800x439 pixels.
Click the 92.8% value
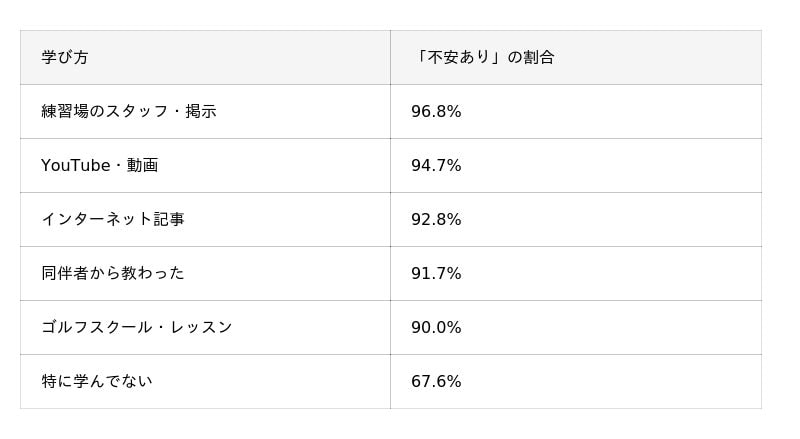(436, 220)
